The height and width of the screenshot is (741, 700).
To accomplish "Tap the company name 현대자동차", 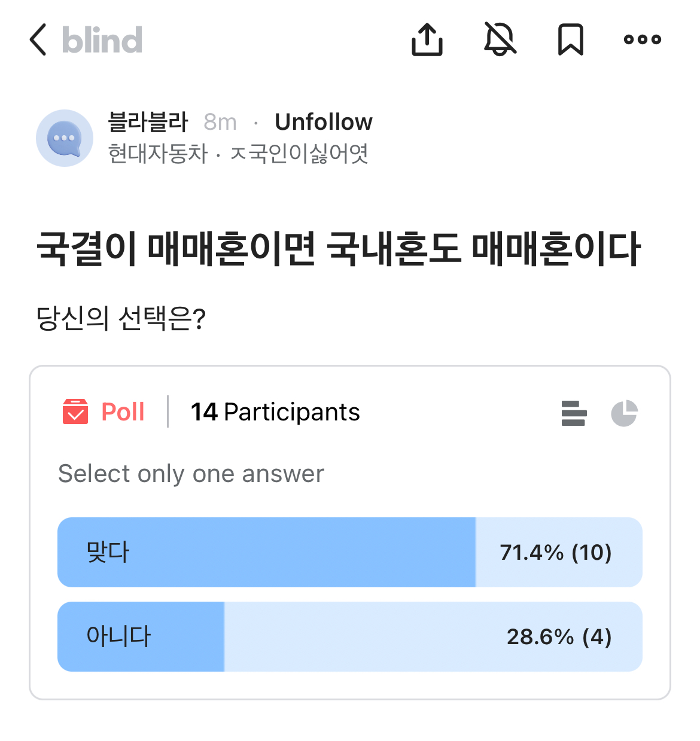I will click(157, 154).
